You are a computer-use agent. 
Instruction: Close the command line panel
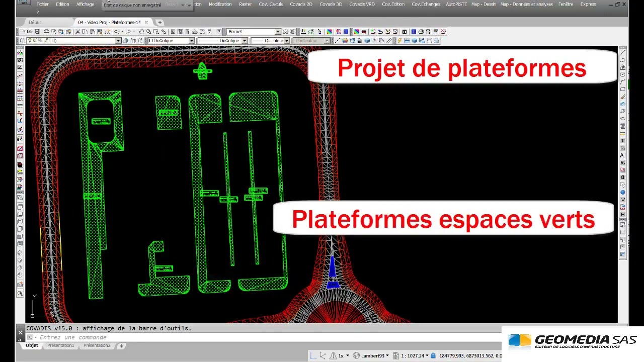click(x=21, y=332)
